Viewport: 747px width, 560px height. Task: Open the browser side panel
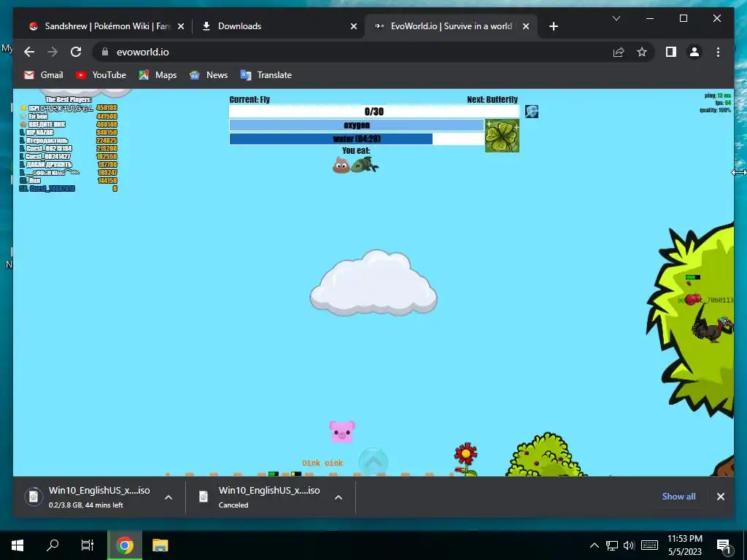pyautogui.click(x=671, y=52)
